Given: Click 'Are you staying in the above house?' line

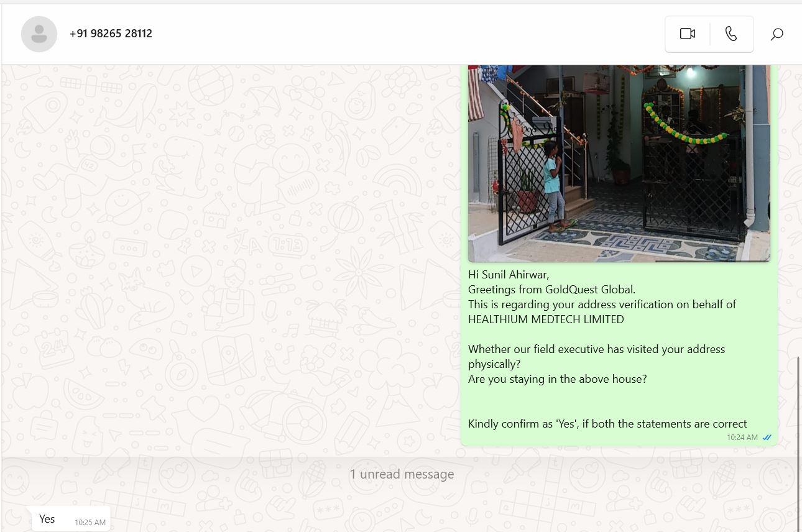Looking at the screenshot, I should 557,379.
